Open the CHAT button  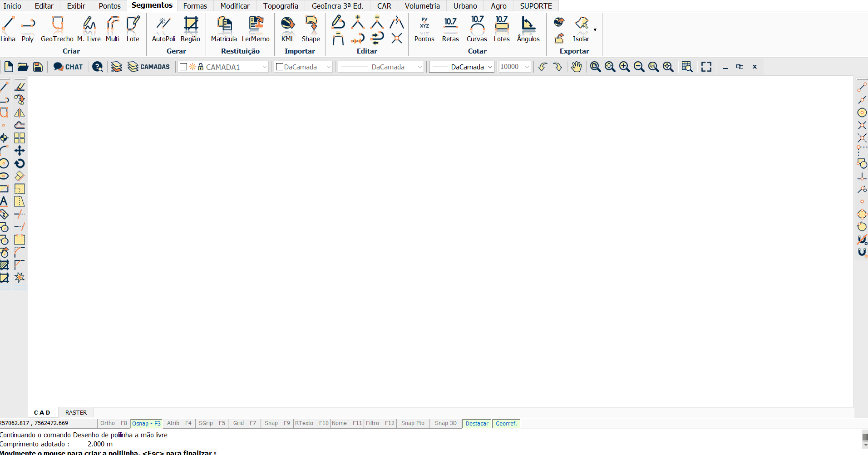pos(68,67)
